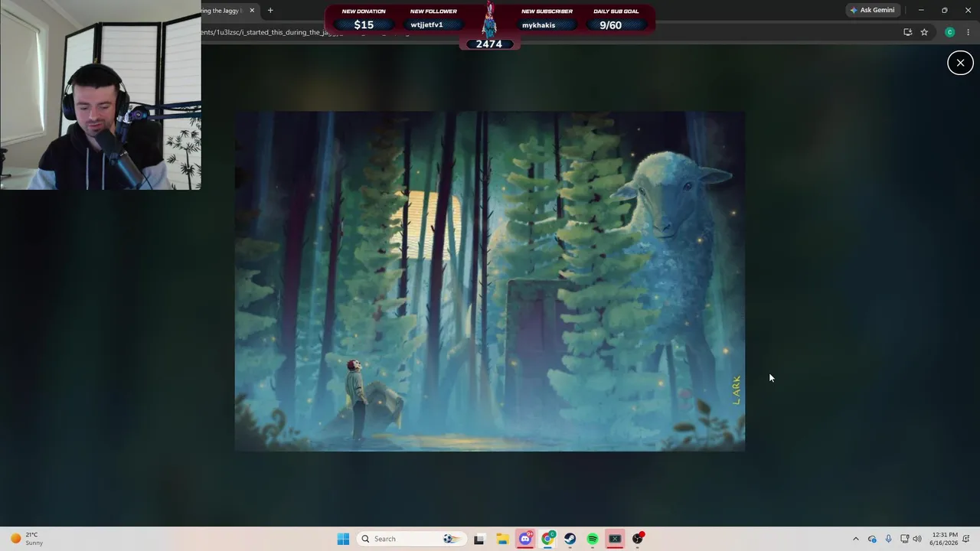Click the microphone tray icon
980x551 pixels.
(x=888, y=539)
